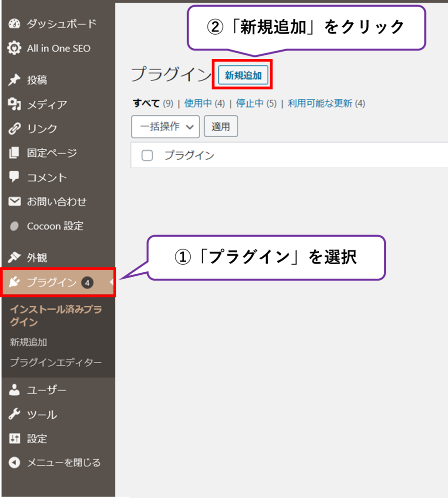Click the round Cocoon 設定 icon
The width and height of the screenshot is (448, 498).
pyautogui.click(x=14, y=226)
